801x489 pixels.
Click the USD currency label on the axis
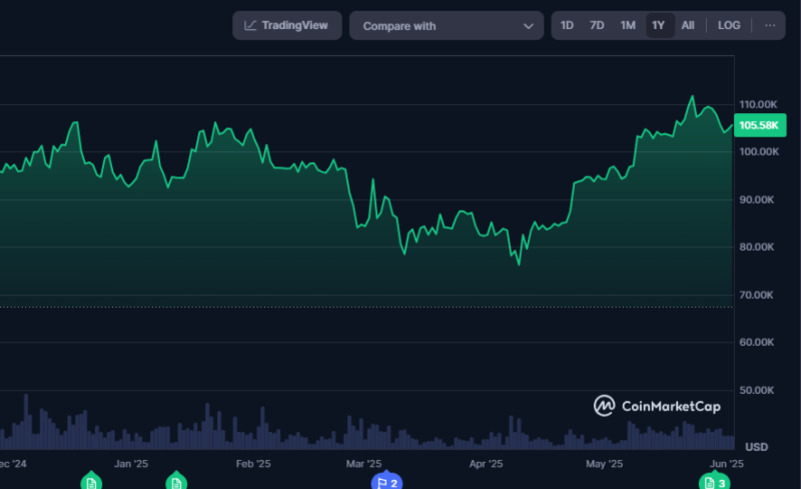tap(757, 446)
